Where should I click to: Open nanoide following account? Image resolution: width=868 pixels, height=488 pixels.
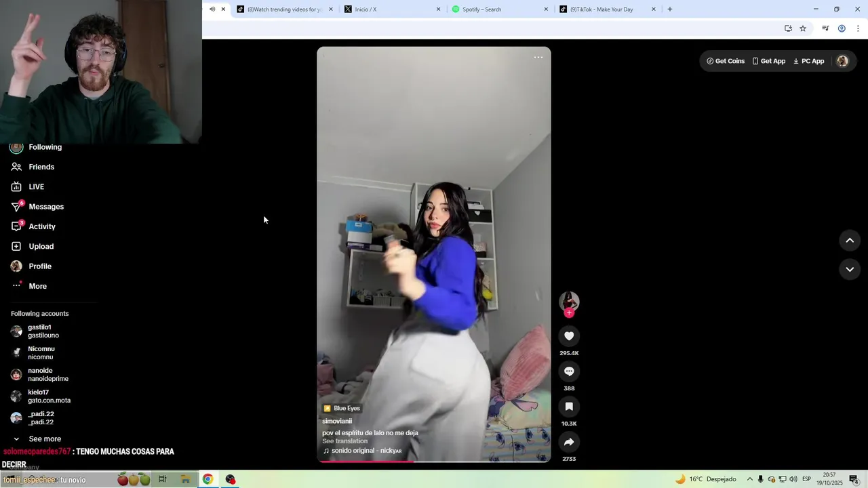pyautogui.click(x=40, y=375)
